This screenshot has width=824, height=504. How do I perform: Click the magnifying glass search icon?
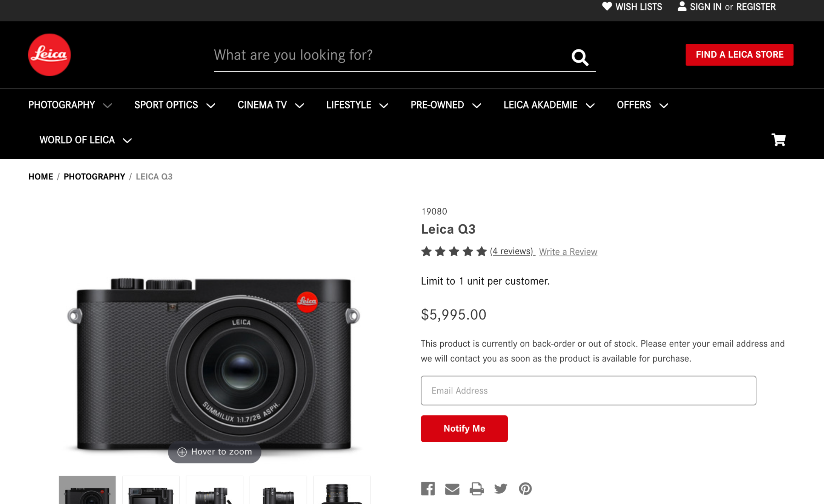[580, 57]
